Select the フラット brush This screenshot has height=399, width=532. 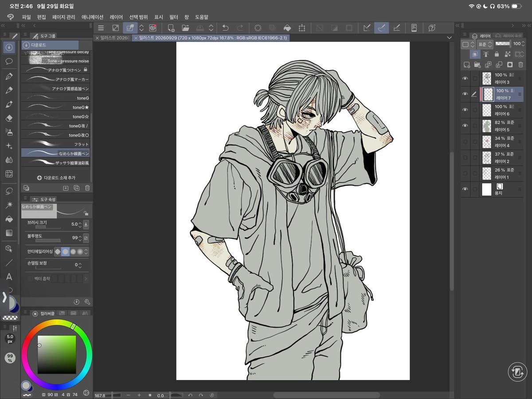pyautogui.click(x=56, y=144)
